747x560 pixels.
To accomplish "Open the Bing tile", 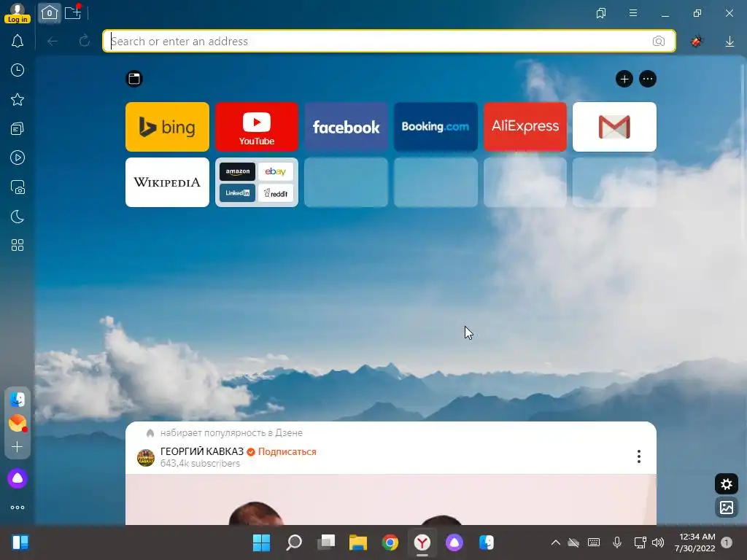I will tap(167, 127).
